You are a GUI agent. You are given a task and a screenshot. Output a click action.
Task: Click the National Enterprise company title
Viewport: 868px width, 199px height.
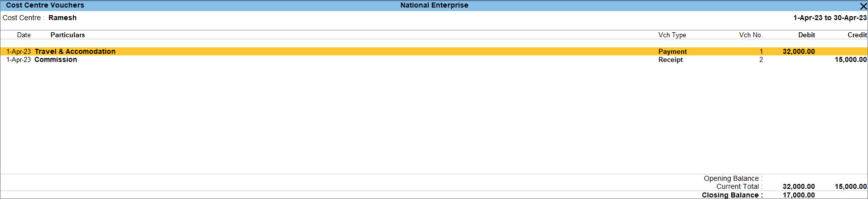(x=434, y=5)
